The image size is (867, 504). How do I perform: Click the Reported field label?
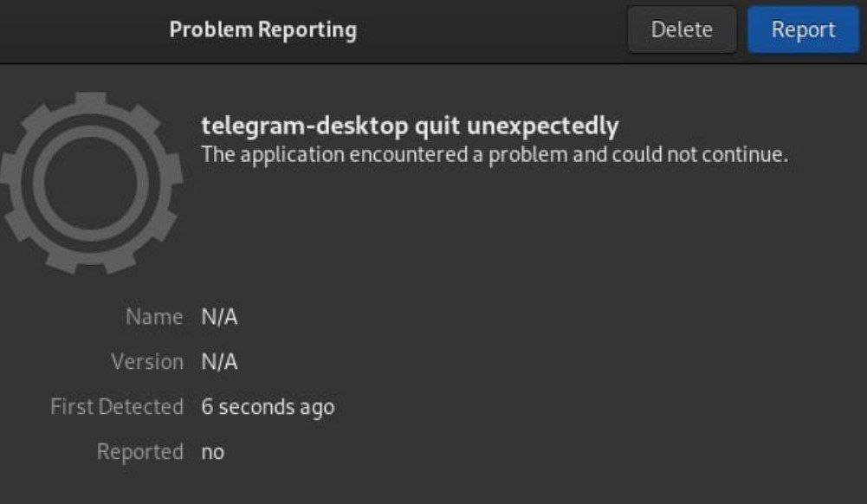tap(140, 452)
